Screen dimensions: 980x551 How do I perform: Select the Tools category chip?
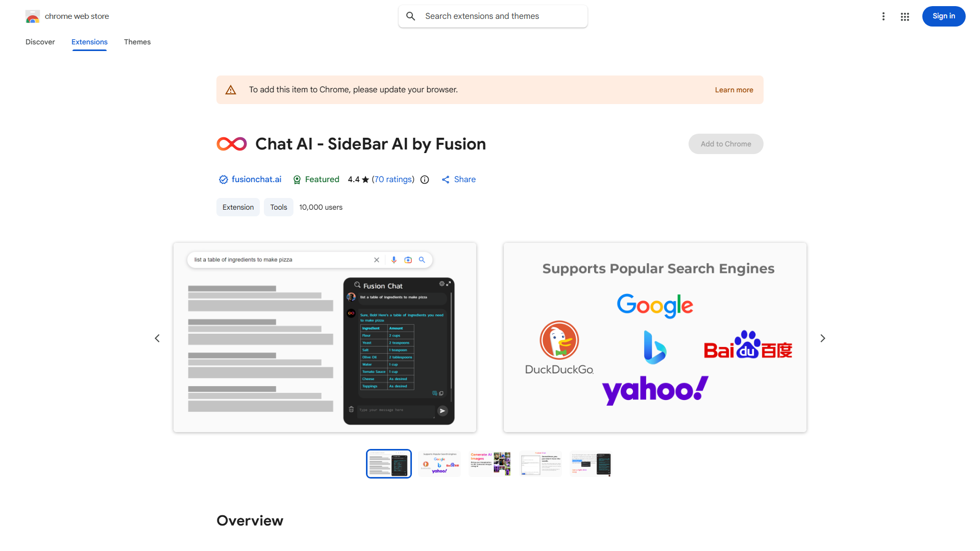[x=278, y=207]
